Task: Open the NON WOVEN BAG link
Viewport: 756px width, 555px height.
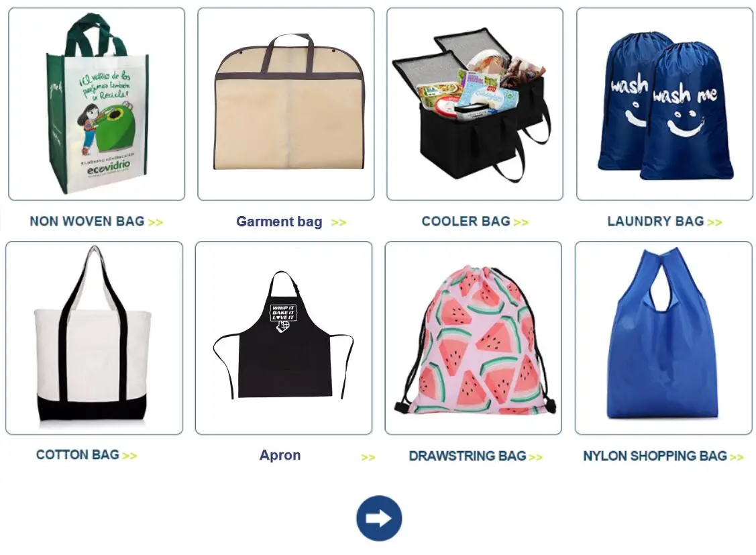Action: point(87,221)
